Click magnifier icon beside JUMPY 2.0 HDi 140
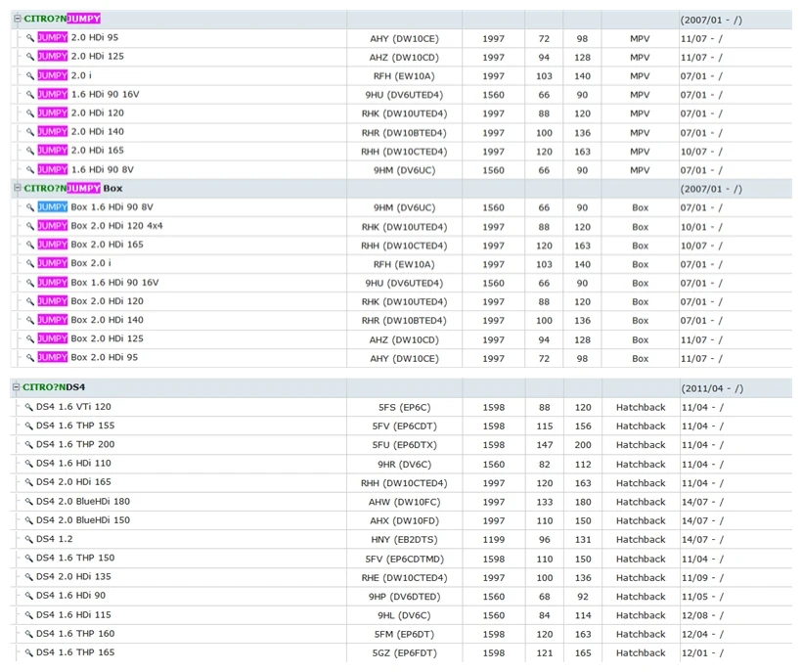The width and height of the screenshot is (802, 672). [30, 132]
